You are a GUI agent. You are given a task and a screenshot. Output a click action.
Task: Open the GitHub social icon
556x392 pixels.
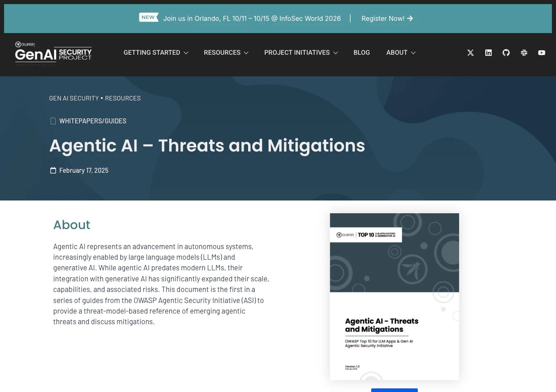(506, 53)
